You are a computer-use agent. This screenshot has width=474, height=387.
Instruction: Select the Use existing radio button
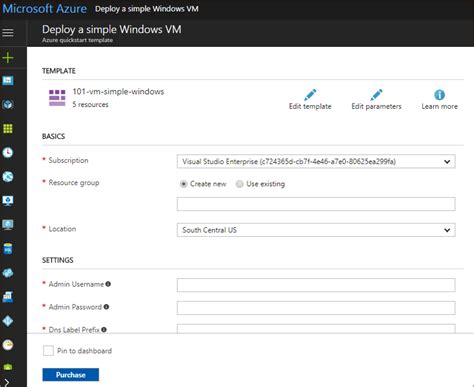[x=239, y=184]
